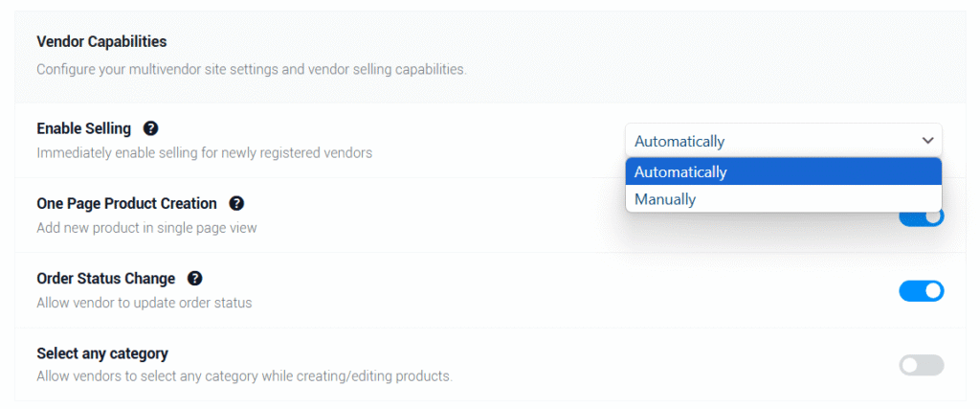Click the Vendor Capabilities section heading
This screenshot has height=409, width=980.
click(101, 42)
